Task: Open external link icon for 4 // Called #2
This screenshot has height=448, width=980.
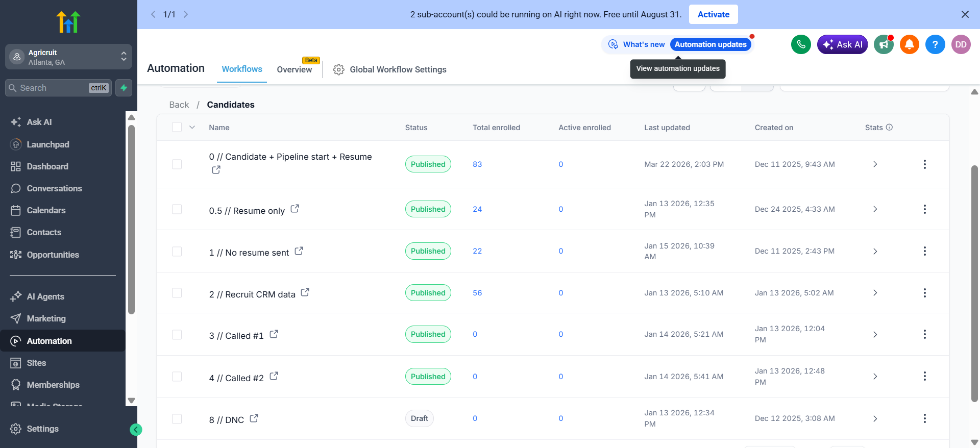Action: (x=274, y=376)
